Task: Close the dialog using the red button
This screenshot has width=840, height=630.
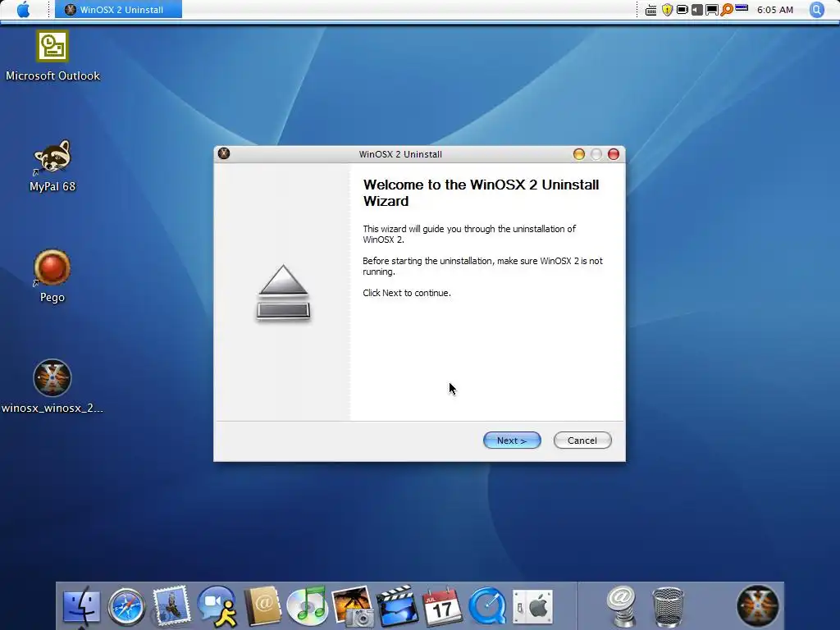Action: [614, 154]
